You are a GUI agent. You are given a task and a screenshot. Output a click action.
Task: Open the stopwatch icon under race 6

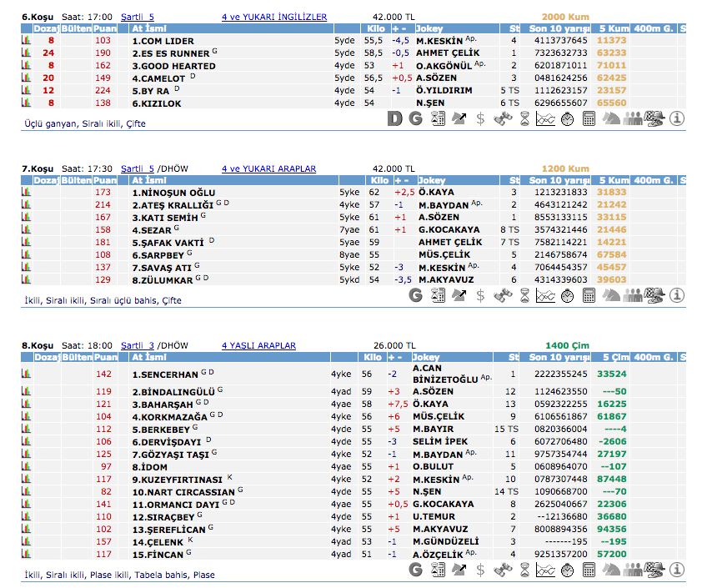coord(567,118)
